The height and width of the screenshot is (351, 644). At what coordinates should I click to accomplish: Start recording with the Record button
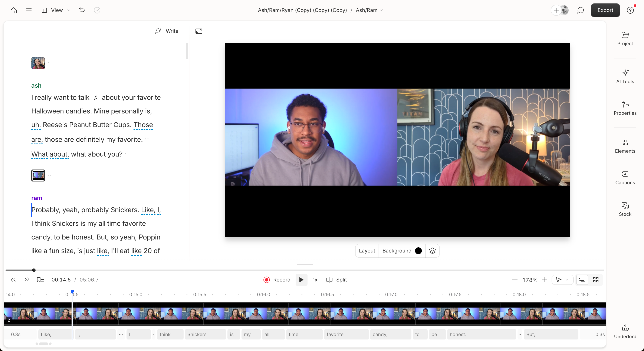(277, 280)
